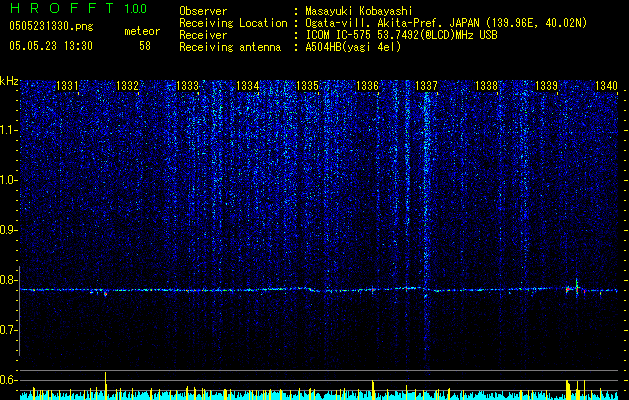This screenshot has height=400, width=629.
Task: Click time marker 1336
Action: 367,85
